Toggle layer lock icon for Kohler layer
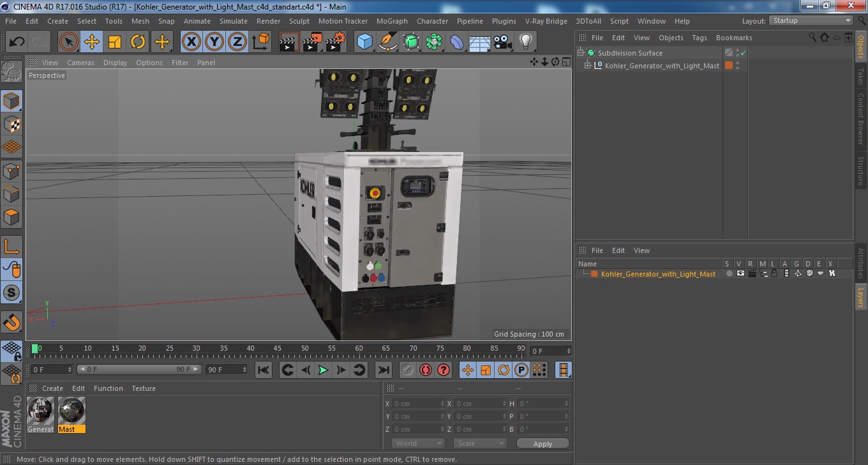 774,273
